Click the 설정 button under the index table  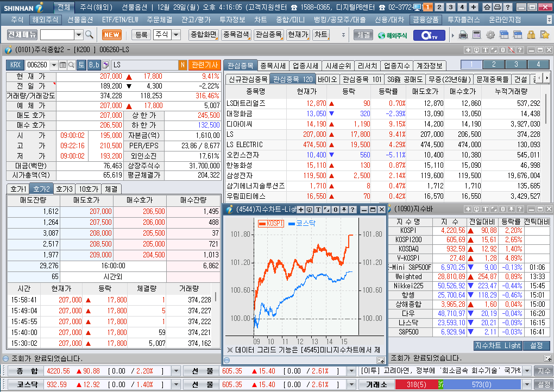(536, 345)
